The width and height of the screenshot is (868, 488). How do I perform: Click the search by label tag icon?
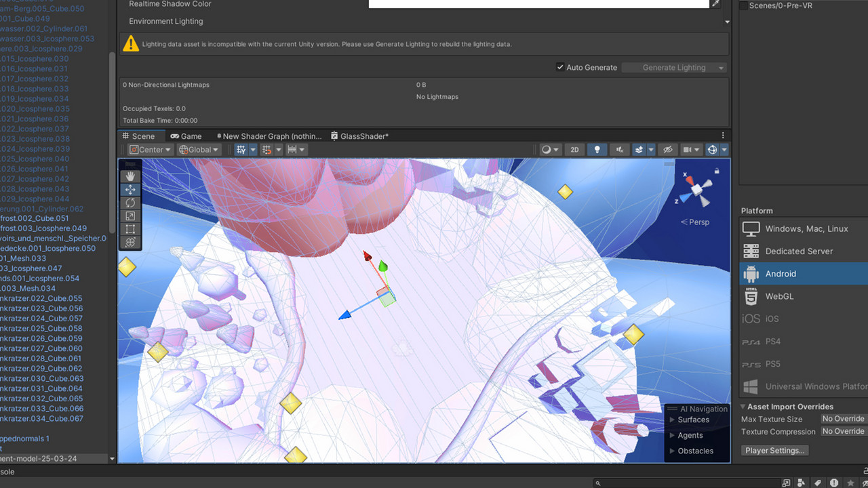tap(818, 483)
